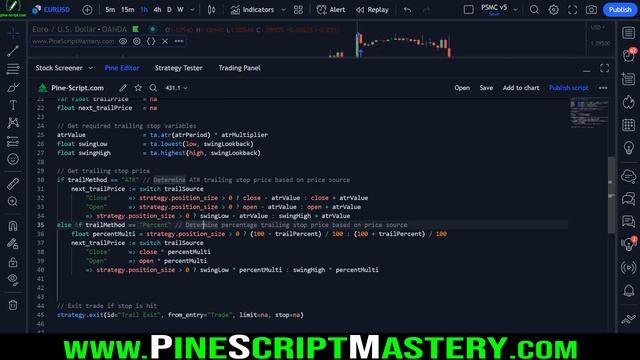Screen dimensions: 640x360
Task: Open the editor more options menu
Action: [x=603, y=88]
